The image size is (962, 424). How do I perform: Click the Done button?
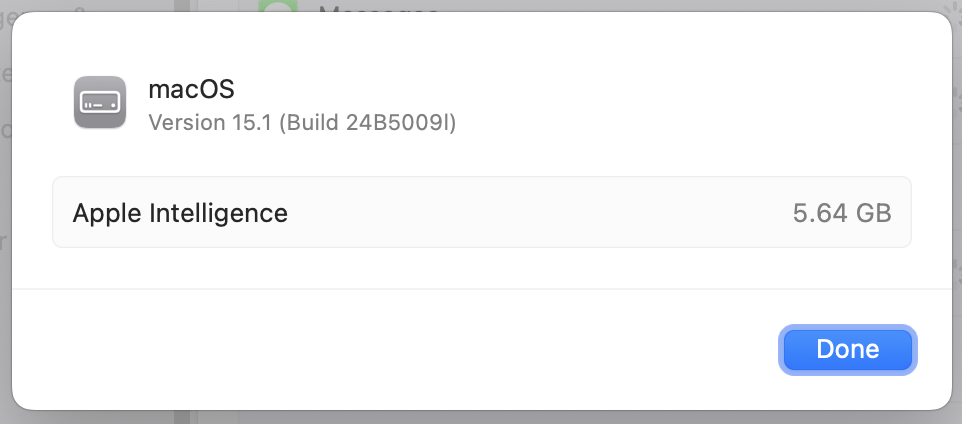pos(847,349)
